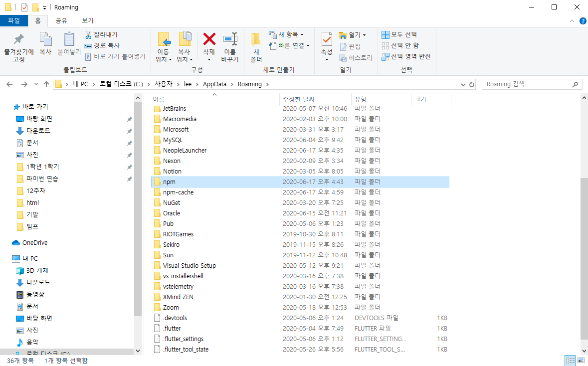Viewport: 588px width, 366px height.
Task: Create a New folder (새 폴더)
Action: coord(256,47)
